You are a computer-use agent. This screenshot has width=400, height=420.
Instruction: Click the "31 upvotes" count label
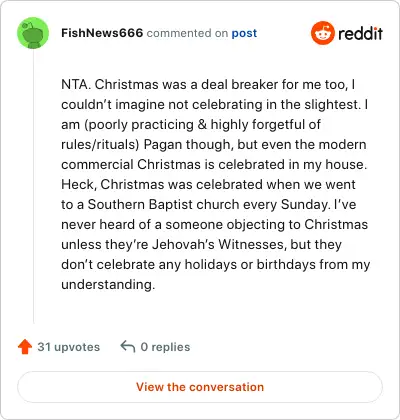click(x=69, y=347)
